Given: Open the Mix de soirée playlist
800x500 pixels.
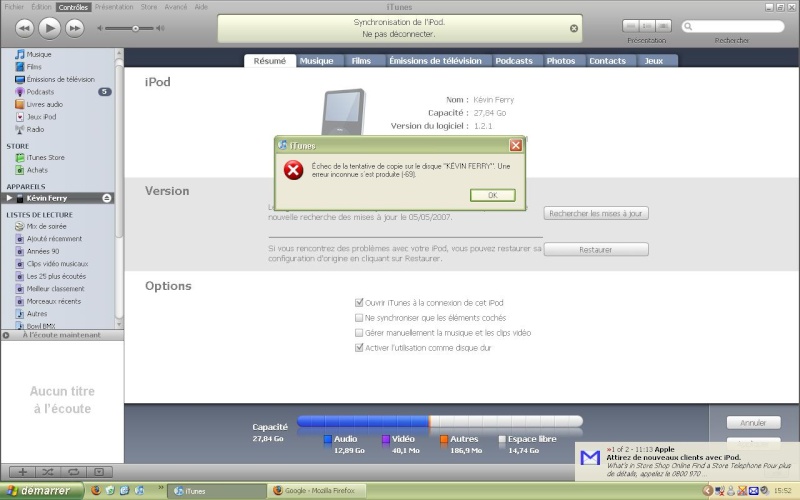Looking at the screenshot, I should point(46,226).
